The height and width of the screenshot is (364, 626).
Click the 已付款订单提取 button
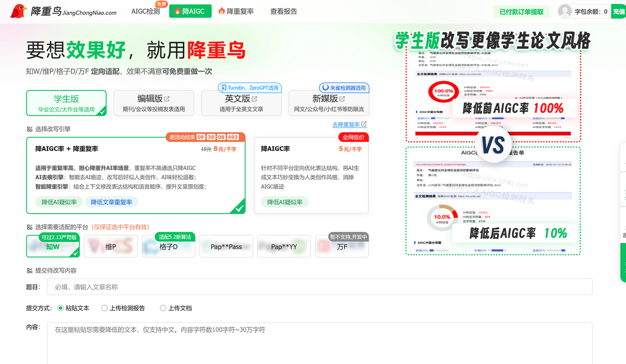(521, 12)
